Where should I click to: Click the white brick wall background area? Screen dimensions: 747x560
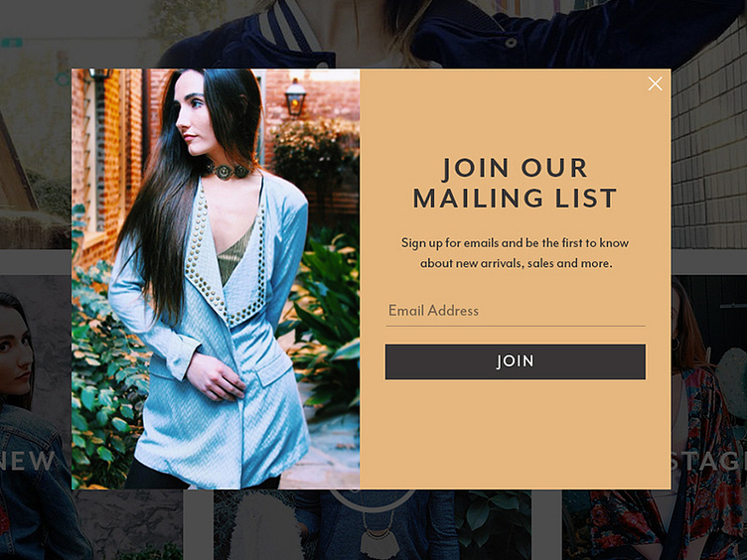pyautogui.click(x=709, y=157)
